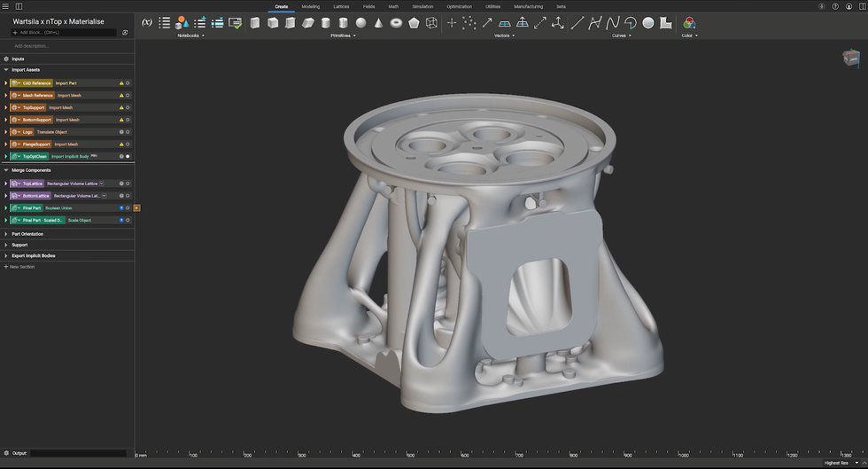The height and width of the screenshot is (469, 868).
Task: Select the Cylinder primitive icon
Action: (x=326, y=23)
